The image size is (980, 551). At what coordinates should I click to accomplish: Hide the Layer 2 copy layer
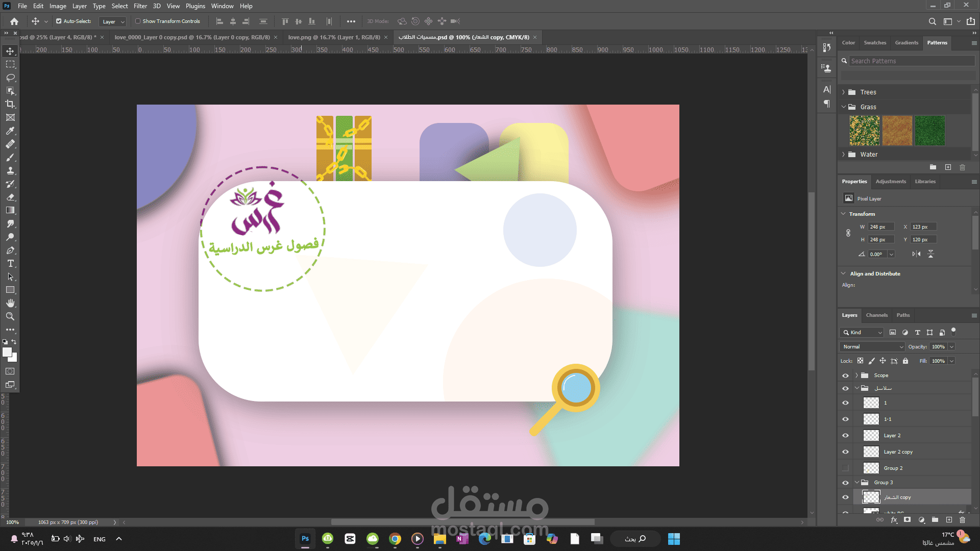coord(845,452)
